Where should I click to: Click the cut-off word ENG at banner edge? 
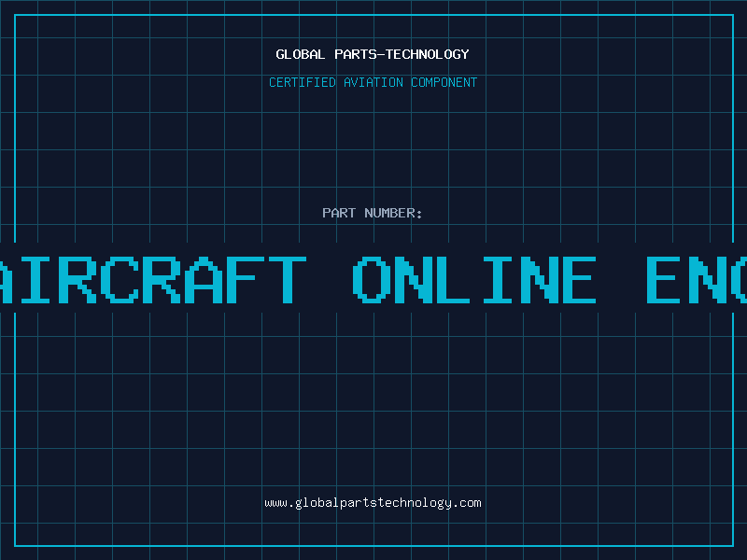(697, 280)
